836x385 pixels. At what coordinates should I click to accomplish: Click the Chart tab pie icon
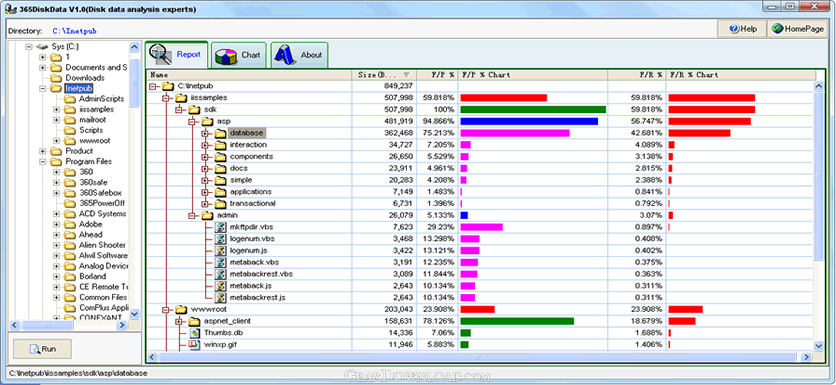click(x=226, y=55)
